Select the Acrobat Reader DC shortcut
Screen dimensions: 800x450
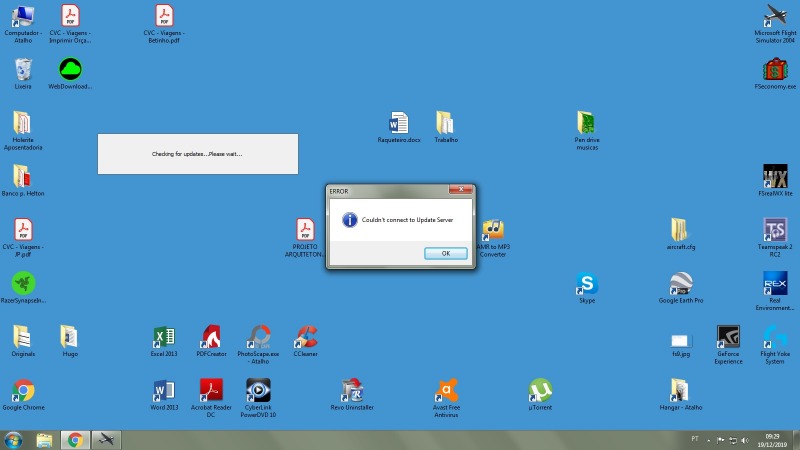click(x=211, y=398)
